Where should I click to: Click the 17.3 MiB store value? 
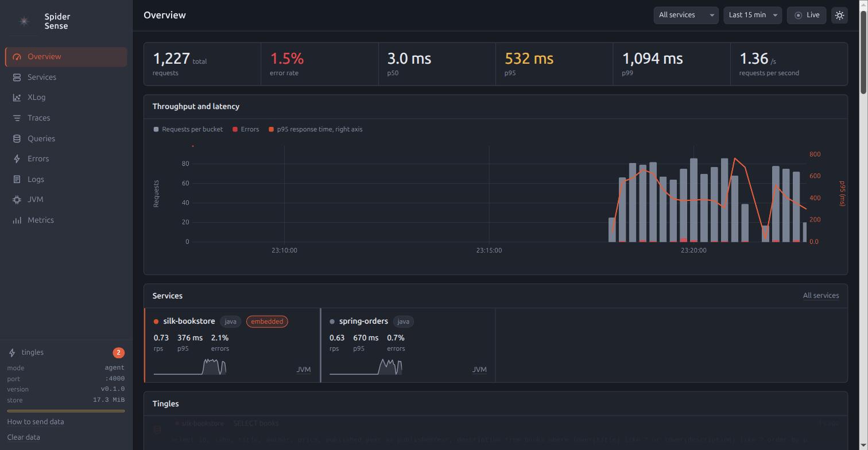coord(109,399)
